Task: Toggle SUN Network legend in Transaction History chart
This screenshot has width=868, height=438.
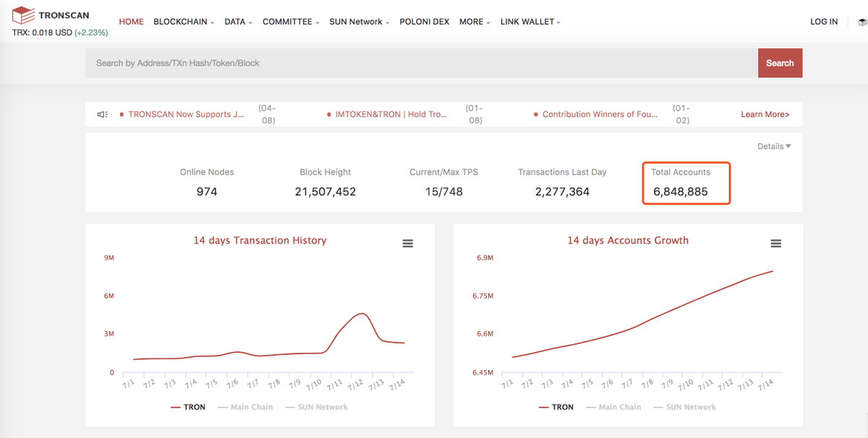Action: point(317,407)
